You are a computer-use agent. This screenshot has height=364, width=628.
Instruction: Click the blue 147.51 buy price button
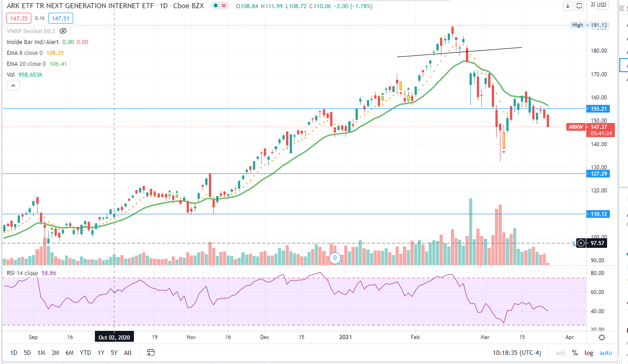click(61, 18)
